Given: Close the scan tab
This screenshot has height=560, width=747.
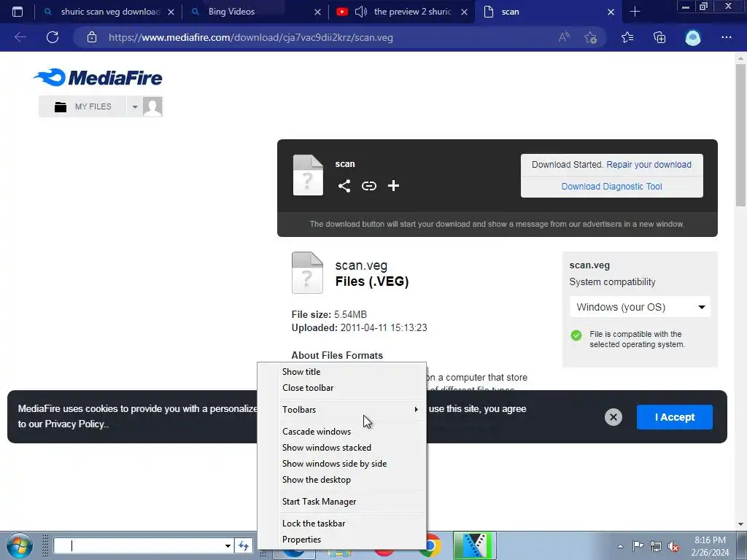Looking at the screenshot, I should tap(611, 12).
